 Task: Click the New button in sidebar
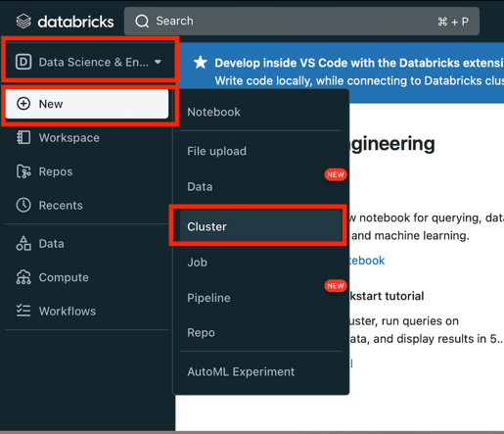87,104
